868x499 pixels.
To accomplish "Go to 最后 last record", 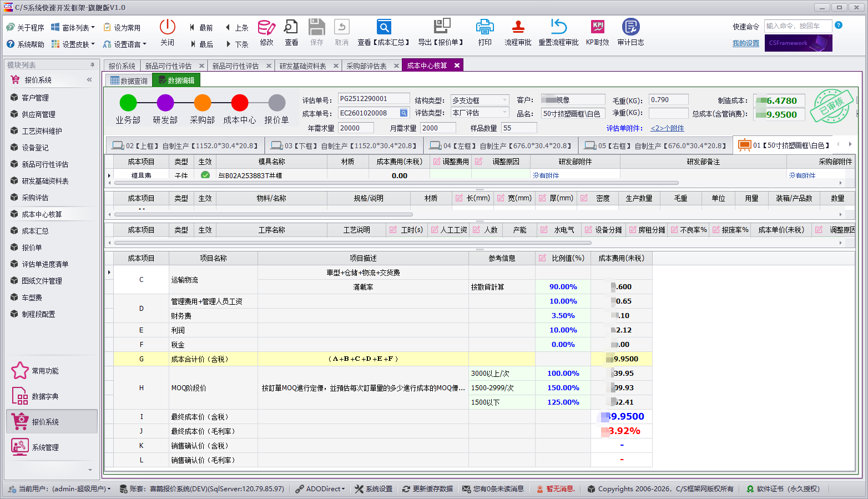I will click(x=201, y=44).
